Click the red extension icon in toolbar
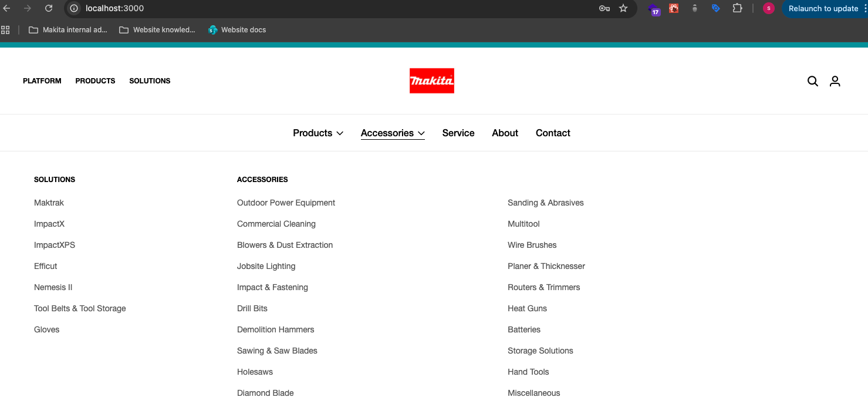Viewport: 868px width, 397px height. 674,8
